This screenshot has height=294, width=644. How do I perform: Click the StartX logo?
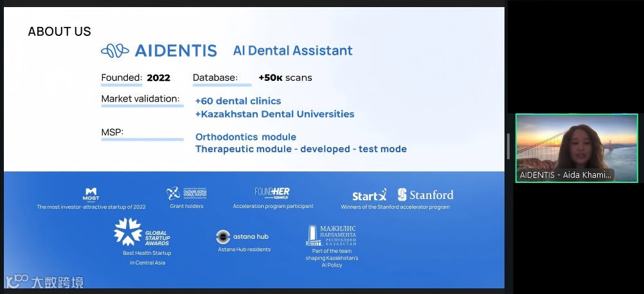pyautogui.click(x=370, y=195)
